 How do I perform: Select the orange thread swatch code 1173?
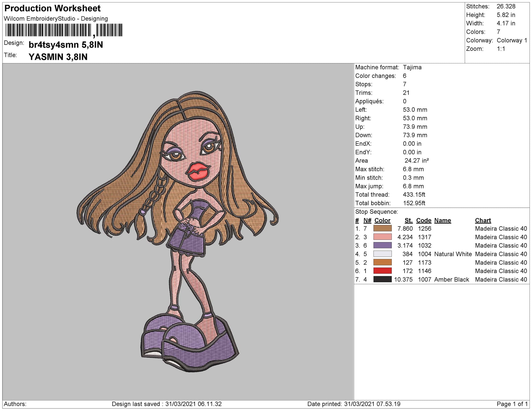click(x=382, y=263)
